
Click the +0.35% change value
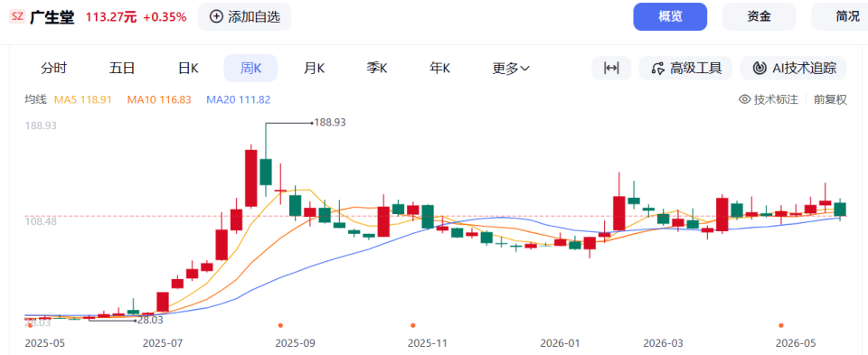165,16
